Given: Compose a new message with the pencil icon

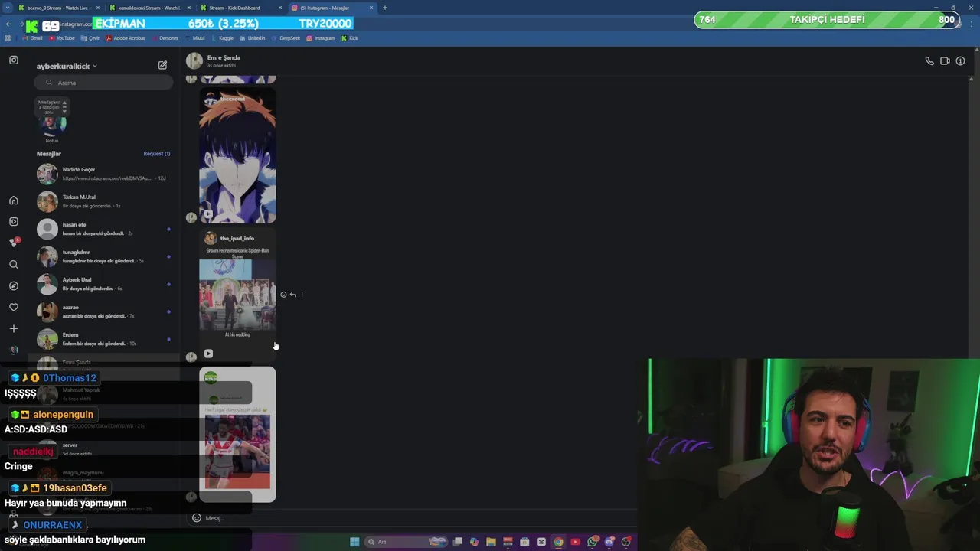Looking at the screenshot, I should (162, 65).
